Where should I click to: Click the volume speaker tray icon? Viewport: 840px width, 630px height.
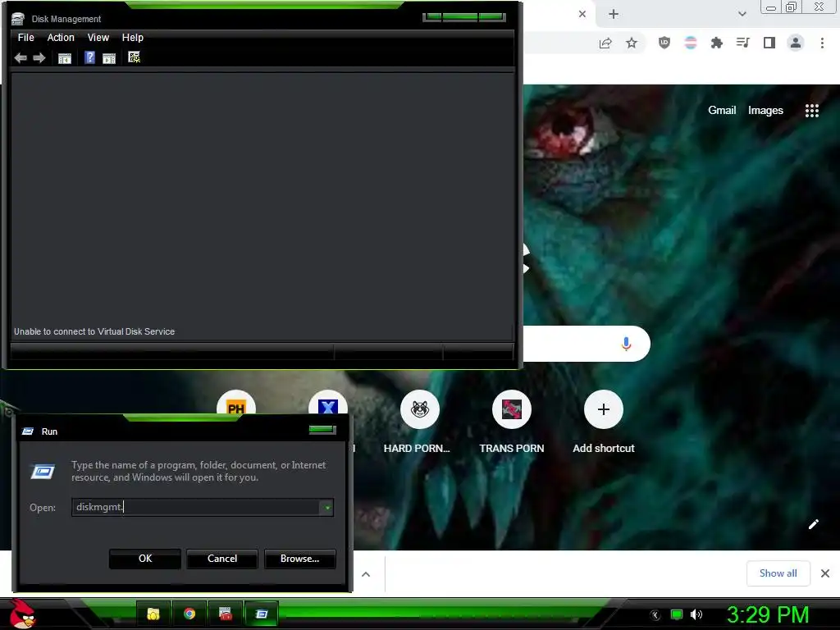point(696,614)
